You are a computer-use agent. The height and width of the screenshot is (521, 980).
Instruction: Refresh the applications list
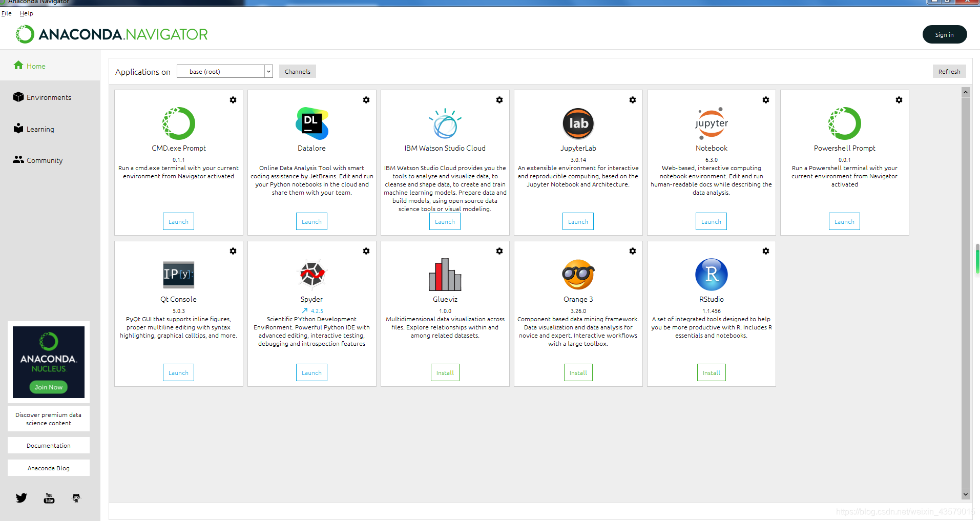(x=949, y=71)
